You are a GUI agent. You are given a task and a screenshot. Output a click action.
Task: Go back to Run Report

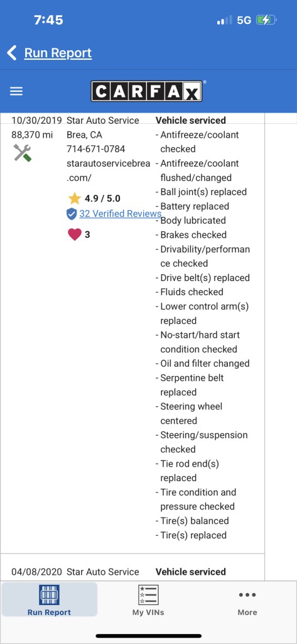tap(58, 53)
